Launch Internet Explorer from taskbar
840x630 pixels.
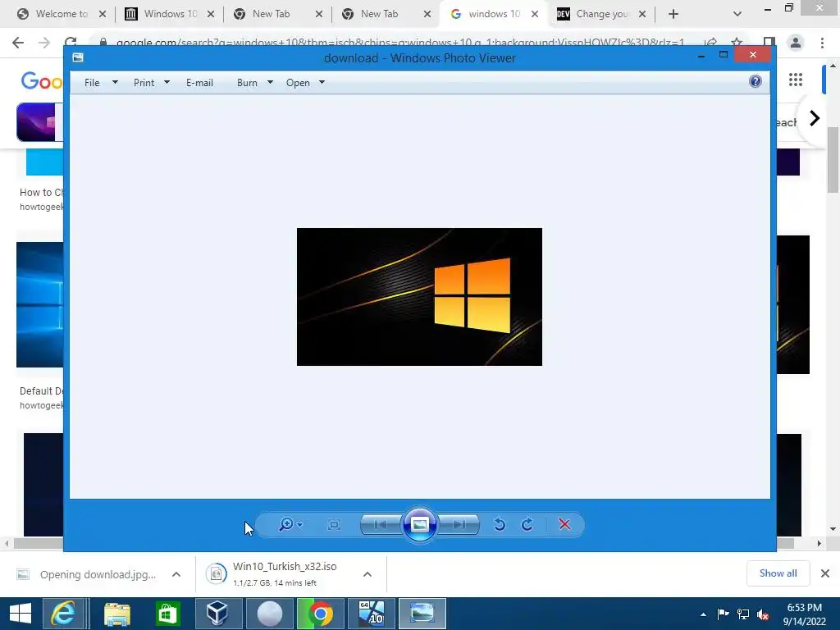tap(62, 614)
